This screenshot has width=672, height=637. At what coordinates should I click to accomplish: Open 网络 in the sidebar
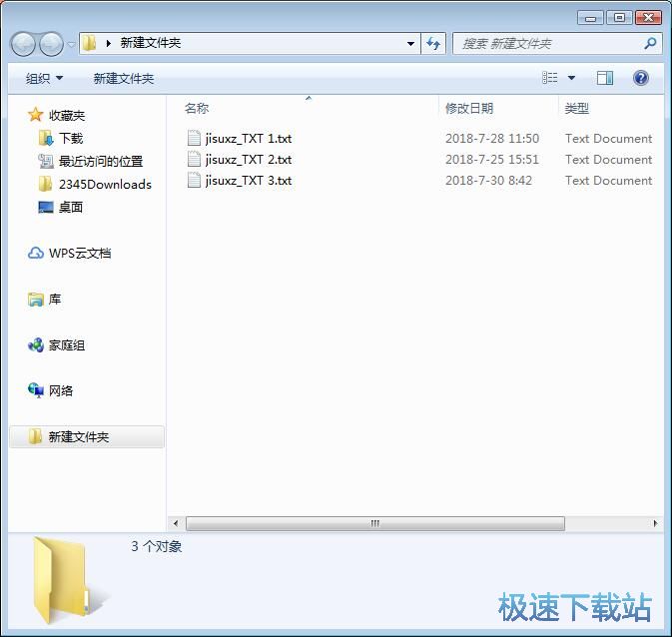click(x=61, y=391)
